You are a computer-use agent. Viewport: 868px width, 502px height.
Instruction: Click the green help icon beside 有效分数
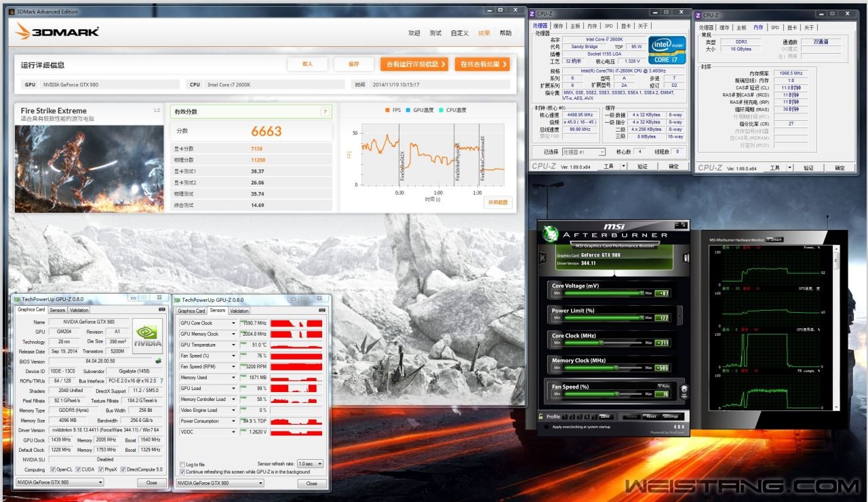point(325,112)
